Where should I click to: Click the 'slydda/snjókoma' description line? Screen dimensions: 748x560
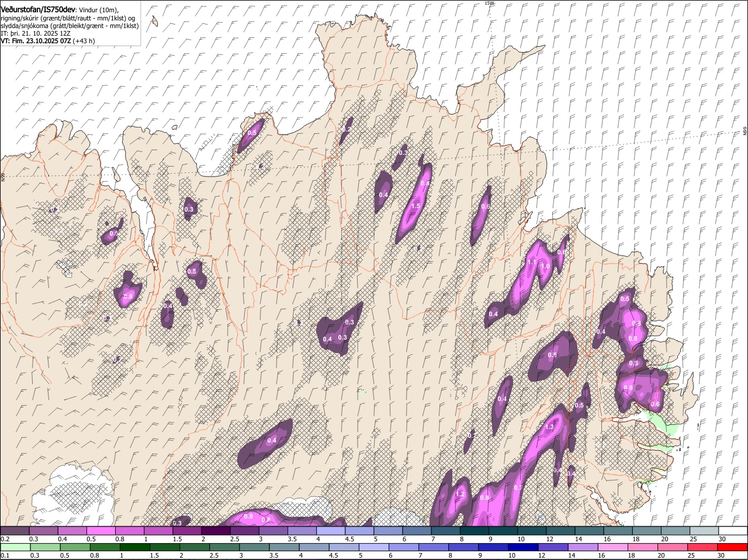(70, 26)
